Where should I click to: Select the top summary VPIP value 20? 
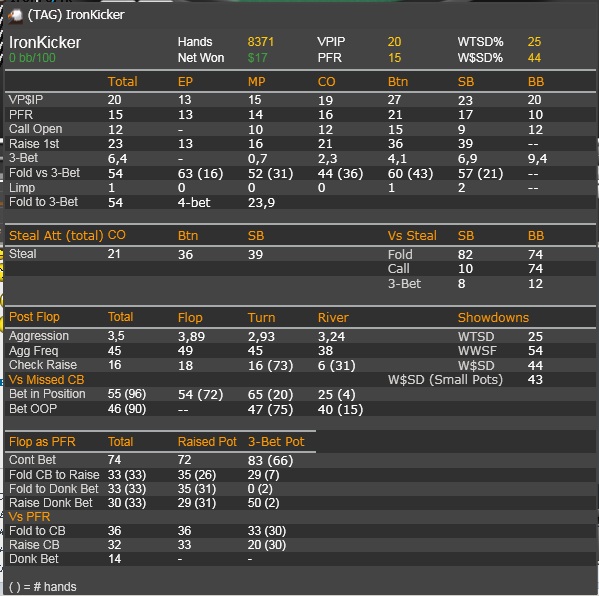(394, 42)
